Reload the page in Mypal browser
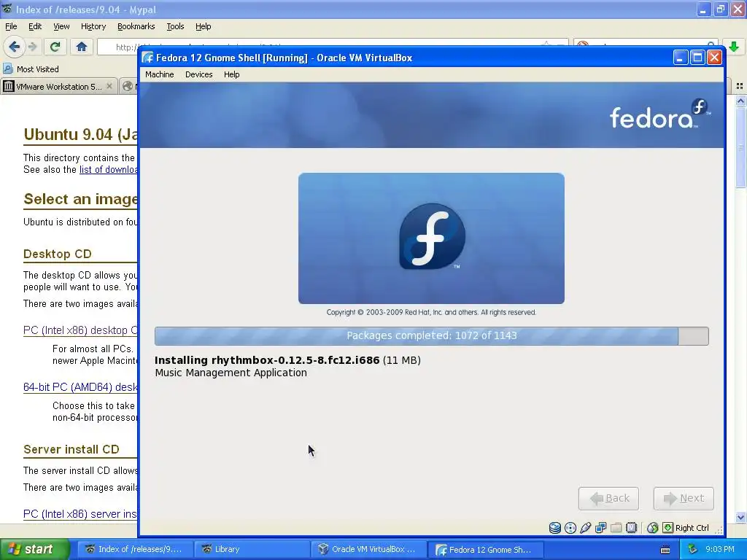 [x=55, y=47]
